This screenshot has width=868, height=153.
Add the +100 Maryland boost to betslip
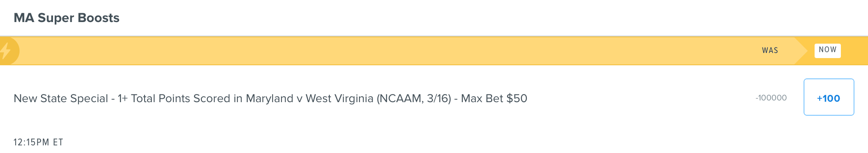pyautogui.click(x=829, y=97)
